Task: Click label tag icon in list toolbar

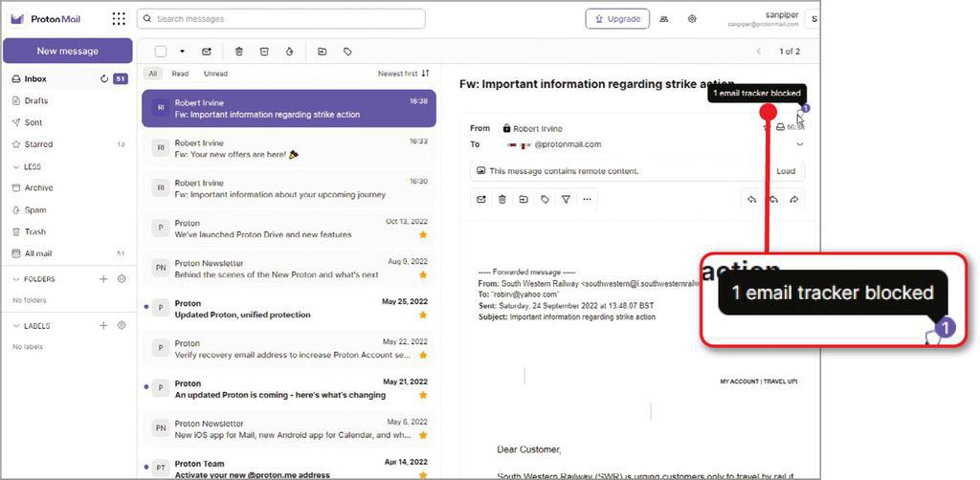Action: click(347, 52)
